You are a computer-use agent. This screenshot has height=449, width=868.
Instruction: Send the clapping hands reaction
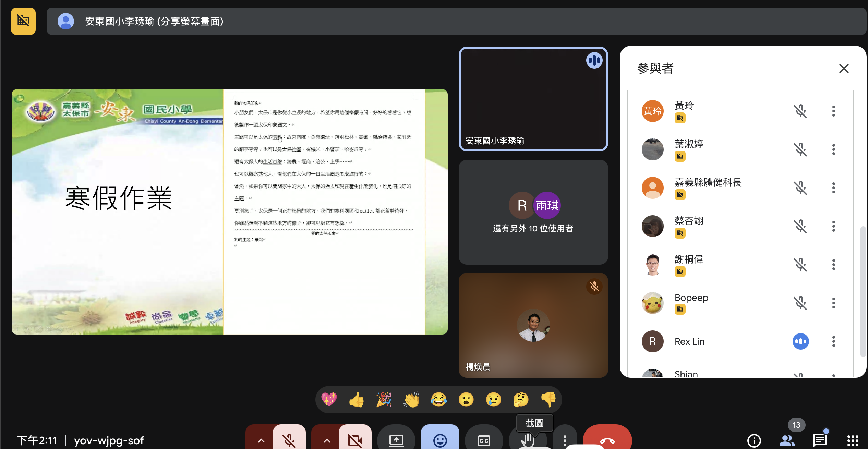point(411,400)
